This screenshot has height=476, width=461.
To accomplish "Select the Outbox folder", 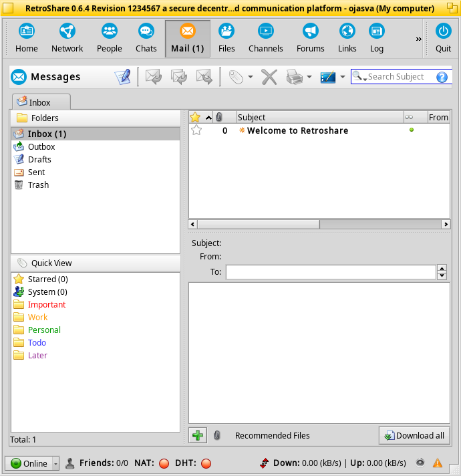I will tap(96, 146).
